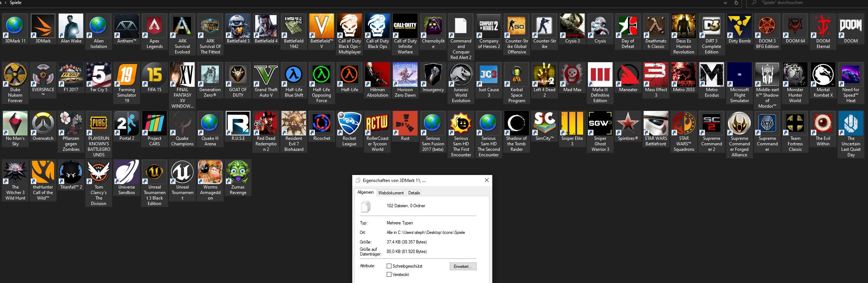The width and height of the screenshot is (868, 283).
Task: Click the ARK Survival Evolved shortcut
Action: [x=182, y=34]
